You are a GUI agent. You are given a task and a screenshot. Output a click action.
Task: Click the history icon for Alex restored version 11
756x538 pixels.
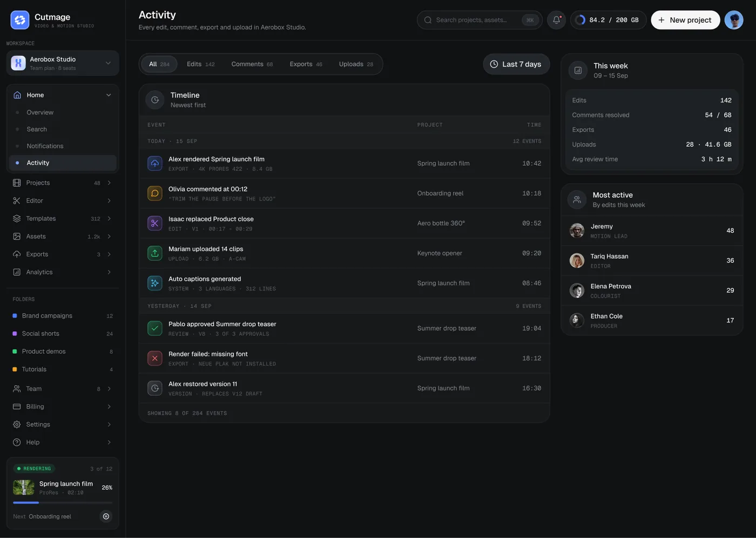(x=155, y=388)
